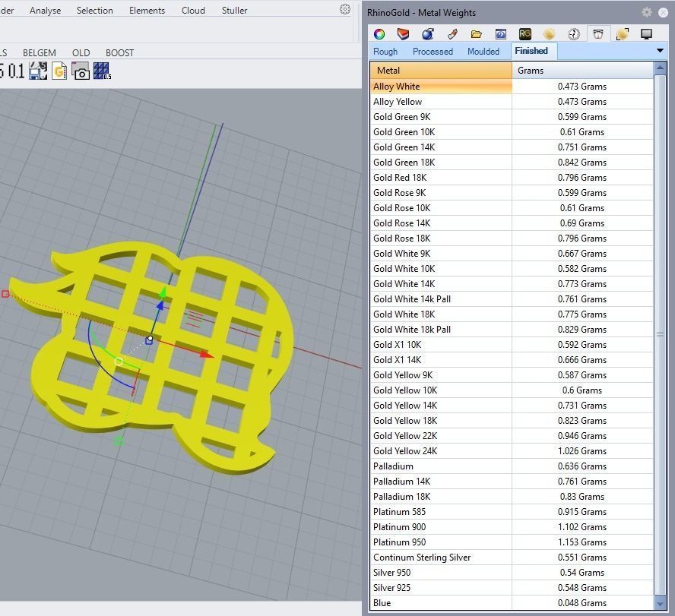Select the paint brush panel icon
The image size is (675, 616).
(452, 34)
